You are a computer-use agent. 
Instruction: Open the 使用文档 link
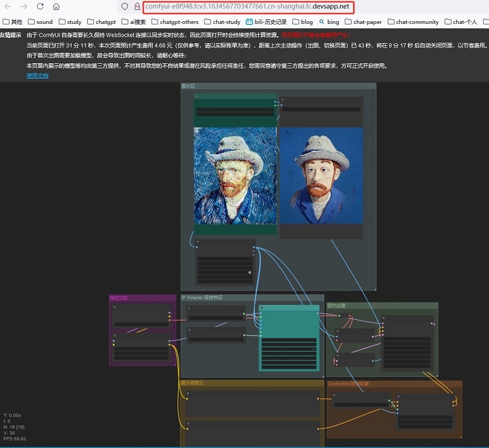tap(37, 75)
